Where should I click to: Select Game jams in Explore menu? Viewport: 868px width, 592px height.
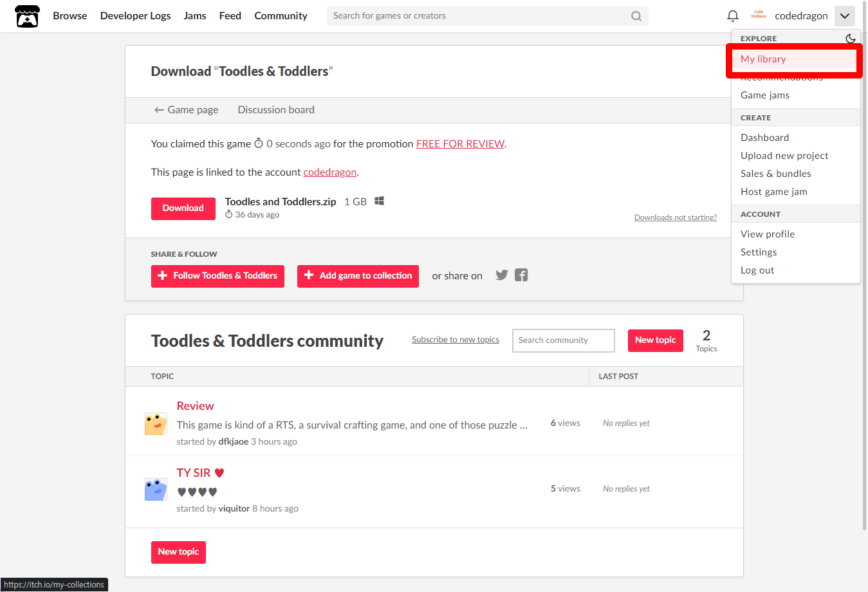[765, 95]
